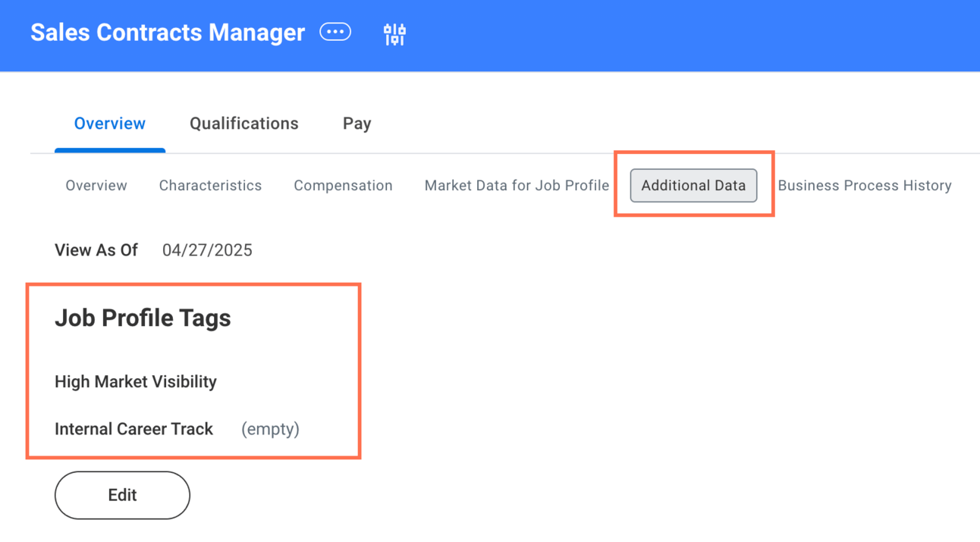This screenshot has height=542, width=980.
Task: Show Market Data for Job Profile
Action: 517,186
